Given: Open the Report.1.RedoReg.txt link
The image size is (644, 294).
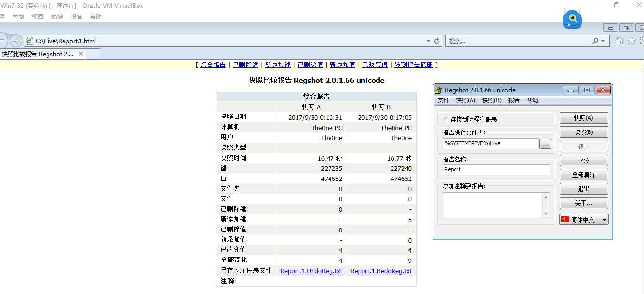Looking at the screenshot, I should [x=381, y=271].
